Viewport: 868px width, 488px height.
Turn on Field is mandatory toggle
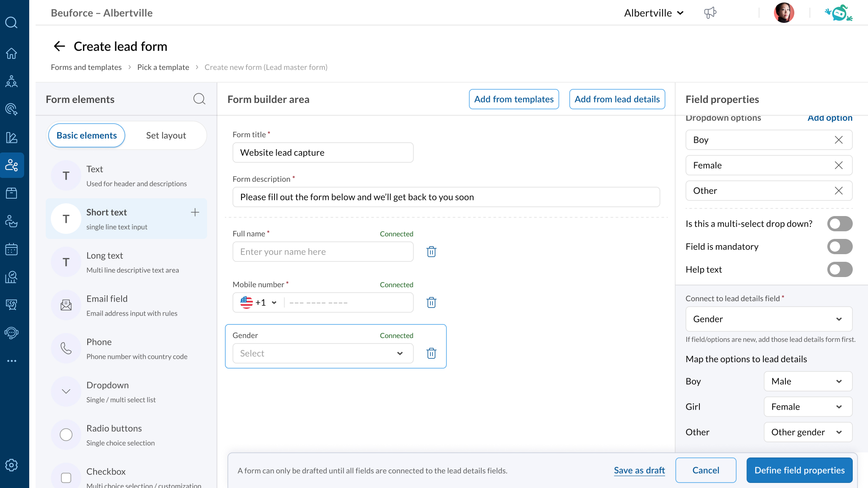coord(840,247)
